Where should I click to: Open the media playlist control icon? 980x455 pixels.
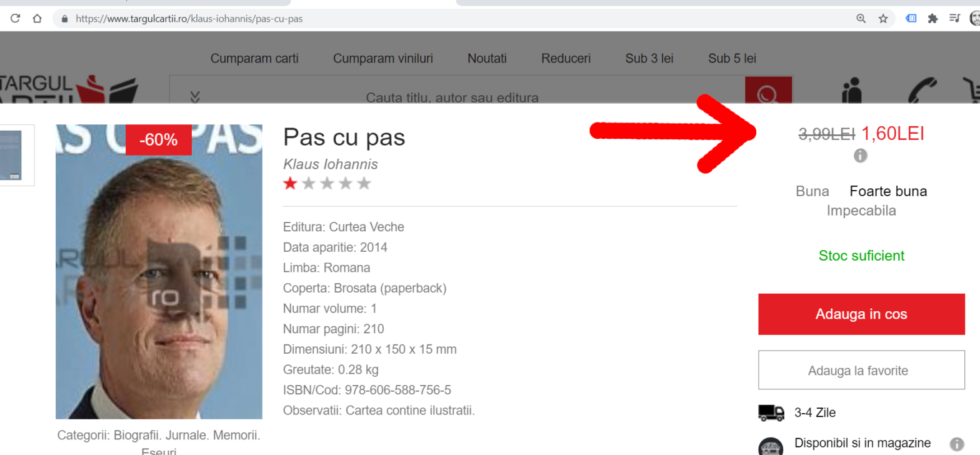(x=954, y=19)
